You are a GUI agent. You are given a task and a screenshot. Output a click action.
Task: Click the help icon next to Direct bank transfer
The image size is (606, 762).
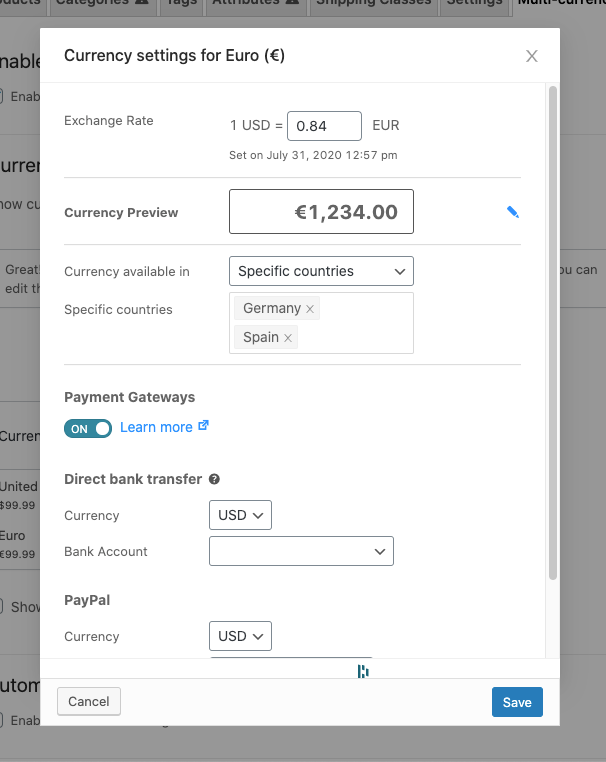click(214, 480)
